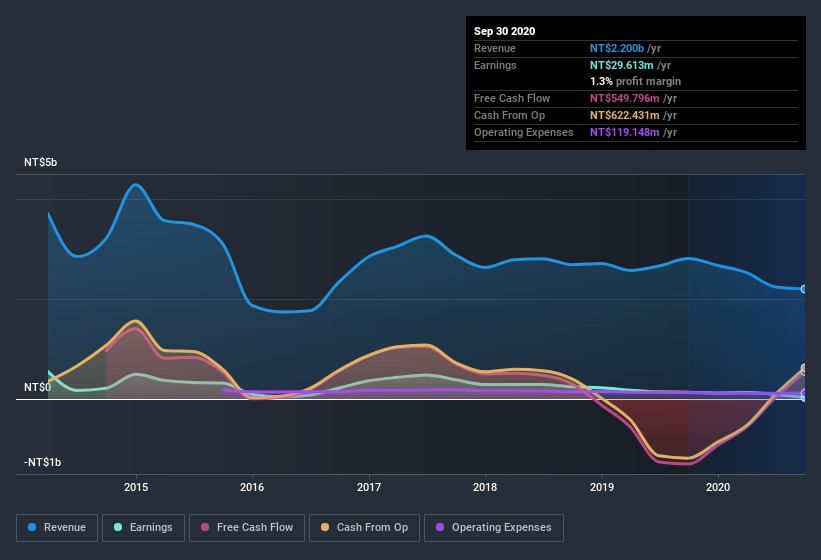Image resolution: width=821 pixels, height=560 pixels.
Task: Click the 2019 x-axis label
Action: click(x=602, y=487)
